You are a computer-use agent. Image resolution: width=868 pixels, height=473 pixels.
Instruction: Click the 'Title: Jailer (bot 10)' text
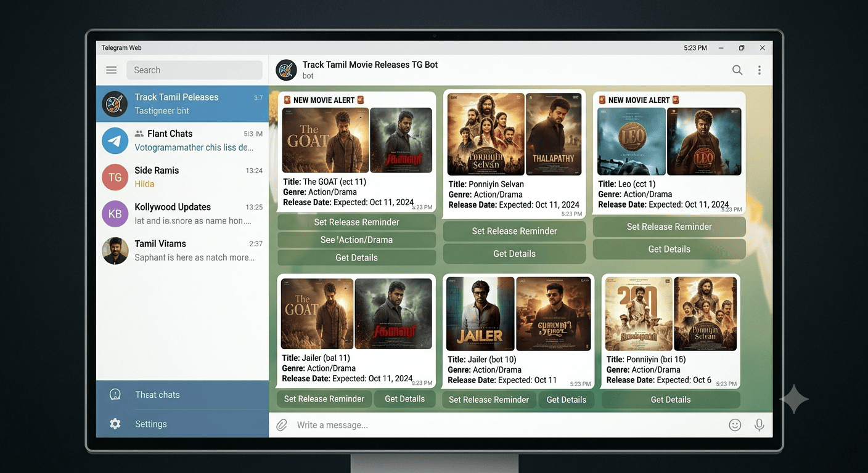pos(482,360)
